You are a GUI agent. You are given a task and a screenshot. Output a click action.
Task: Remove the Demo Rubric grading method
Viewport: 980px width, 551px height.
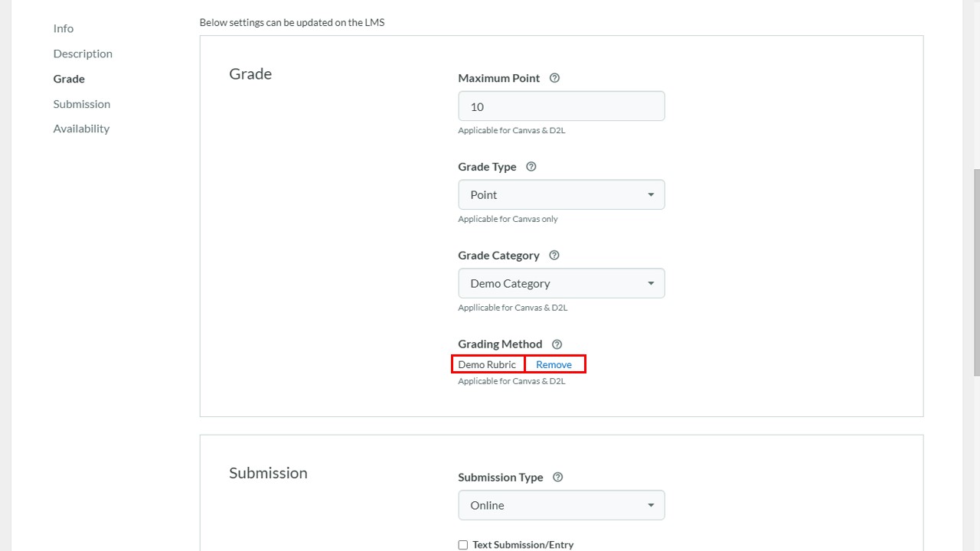click(554, 364)
